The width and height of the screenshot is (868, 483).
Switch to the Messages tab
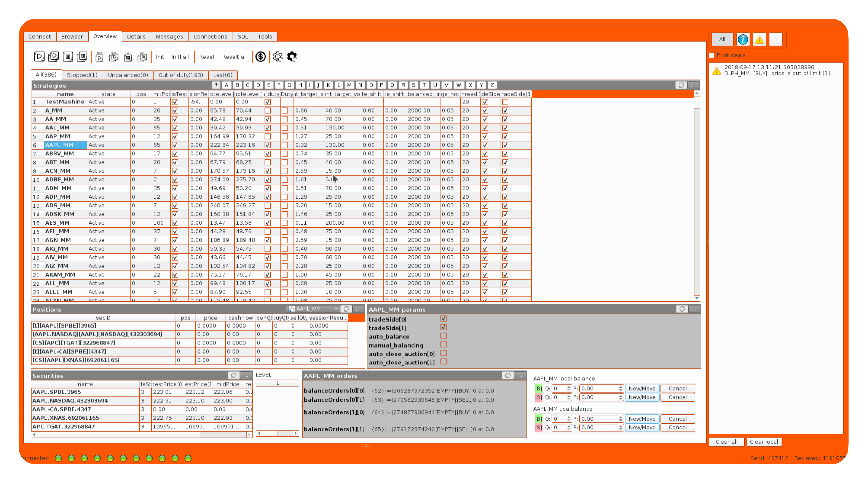click(x=169, y=36)
